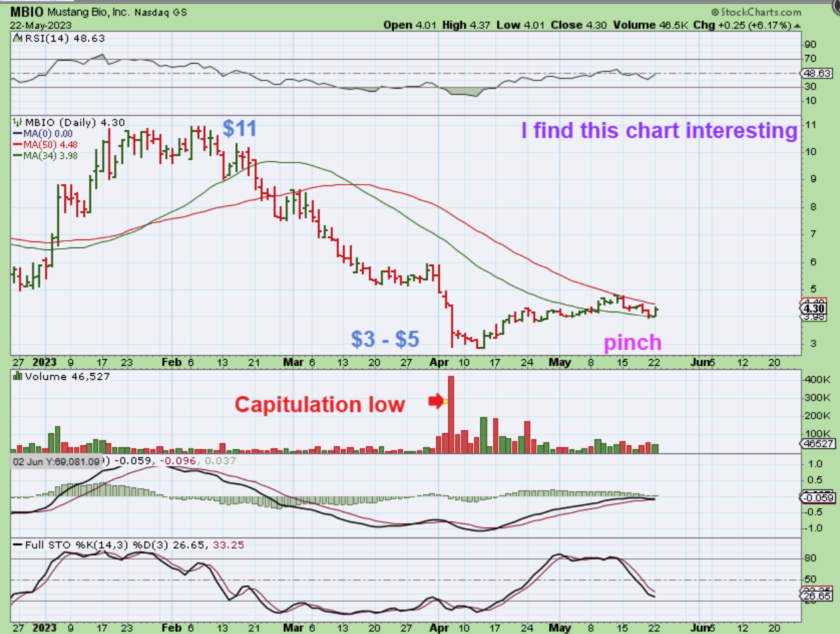Click the company name Mustang Bio, Inc.
This screenshot has height=634, width=840.
[x=88, y=13]
